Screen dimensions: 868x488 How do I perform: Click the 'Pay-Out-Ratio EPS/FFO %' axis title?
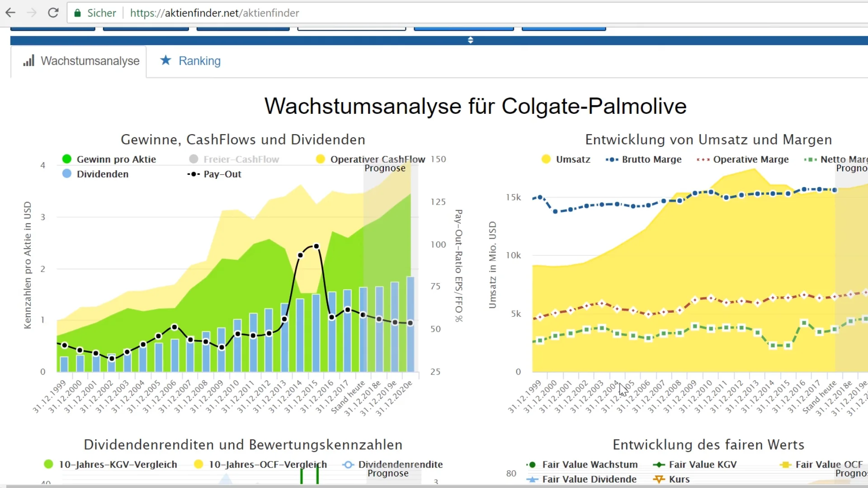458,266
